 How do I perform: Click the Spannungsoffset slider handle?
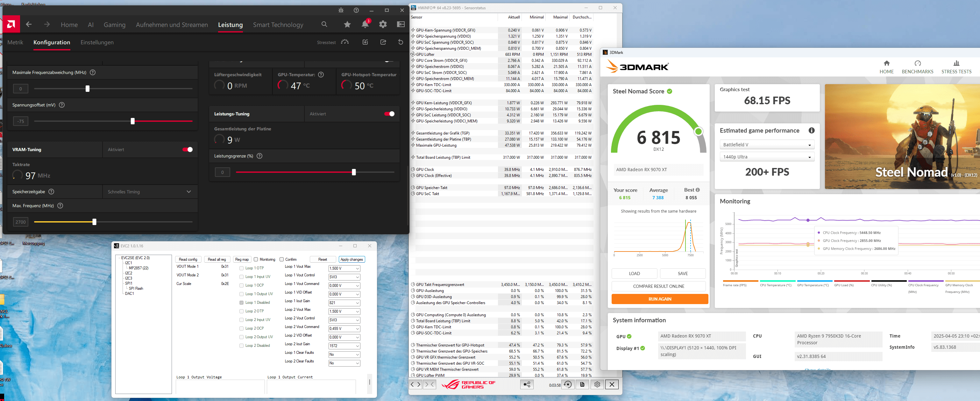tap(132, 121)
